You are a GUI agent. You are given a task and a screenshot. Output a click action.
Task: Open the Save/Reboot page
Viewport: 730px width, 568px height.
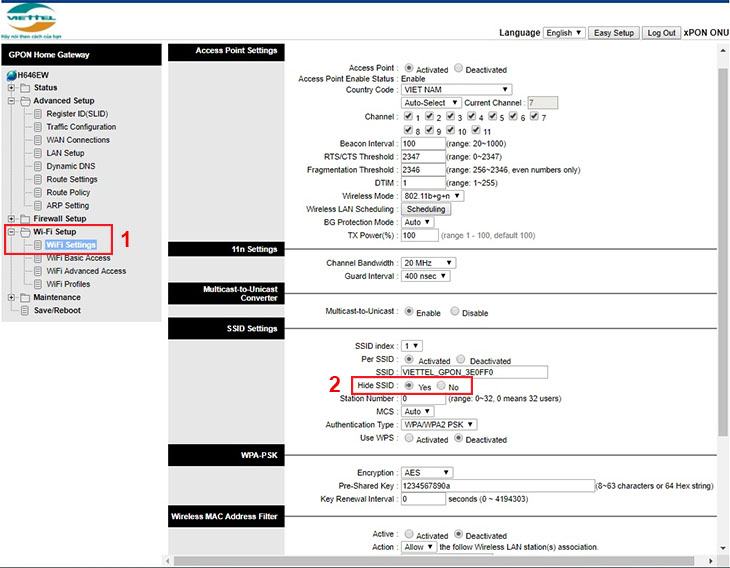click(x=57, y=311)
